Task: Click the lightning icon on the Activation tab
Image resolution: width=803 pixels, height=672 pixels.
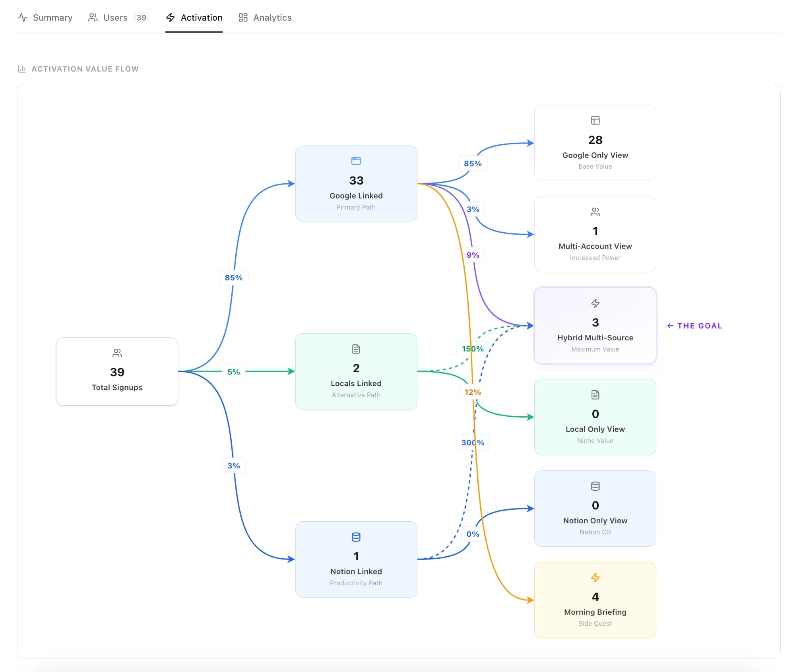Action: pyautogui.click(x=171, y=17)
